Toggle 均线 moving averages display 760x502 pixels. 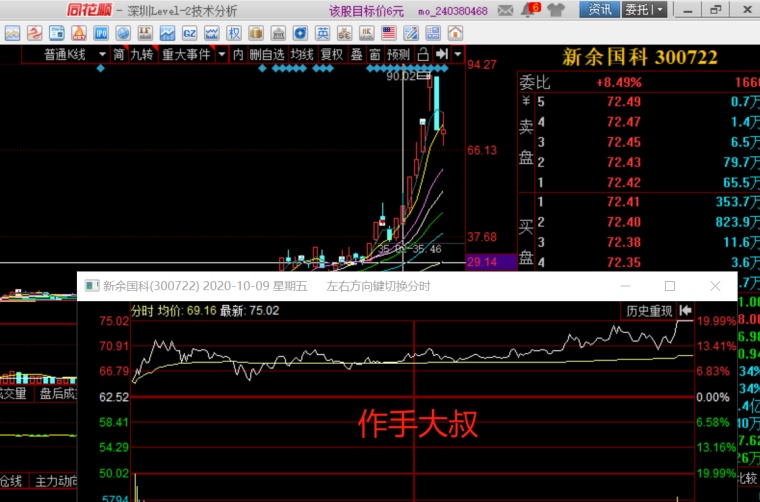[302, 54]
